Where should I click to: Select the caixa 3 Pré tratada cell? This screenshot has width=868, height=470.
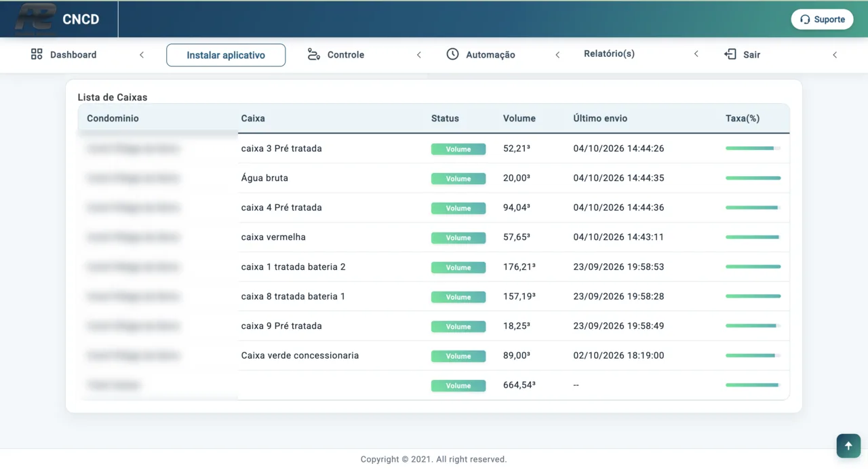(x=281, y=149)
